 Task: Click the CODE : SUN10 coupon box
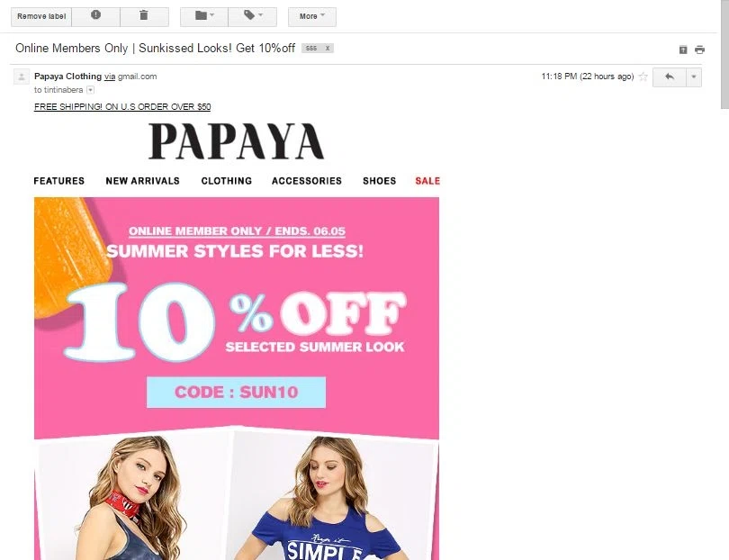[236, 393]
